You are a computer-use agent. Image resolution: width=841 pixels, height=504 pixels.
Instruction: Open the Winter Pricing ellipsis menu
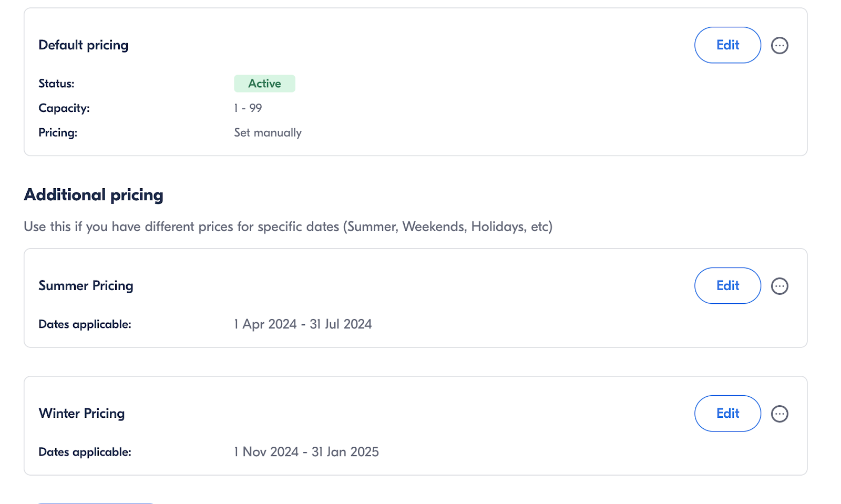tap(780, 414)
